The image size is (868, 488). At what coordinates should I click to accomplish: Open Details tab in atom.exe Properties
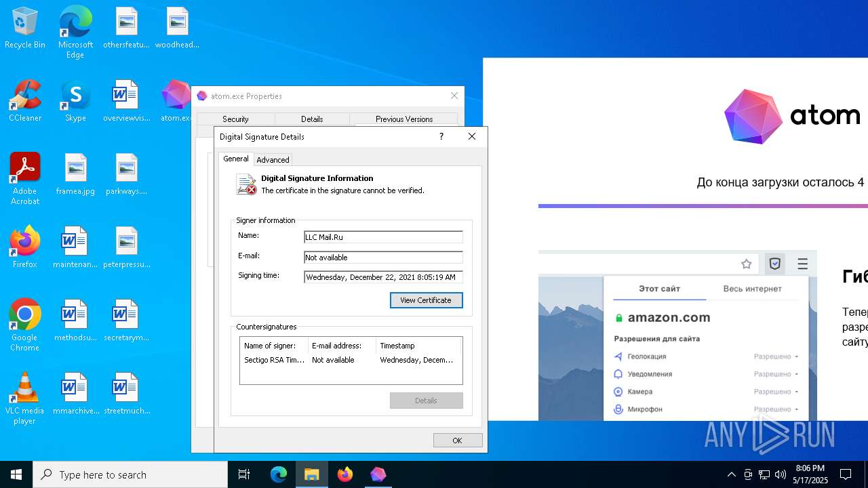(312, 119)
